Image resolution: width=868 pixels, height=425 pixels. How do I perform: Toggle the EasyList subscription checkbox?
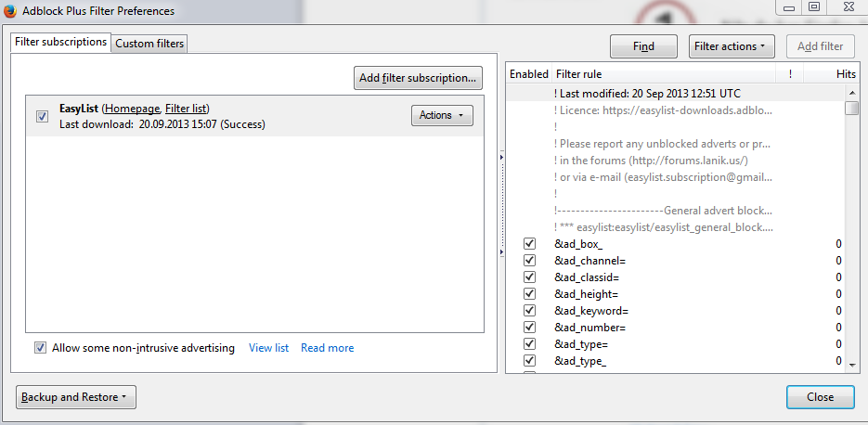click(42, 116)
